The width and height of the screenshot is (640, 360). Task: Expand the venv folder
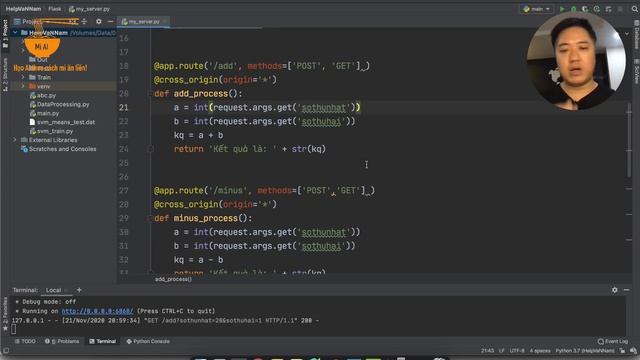coord(23,86)
